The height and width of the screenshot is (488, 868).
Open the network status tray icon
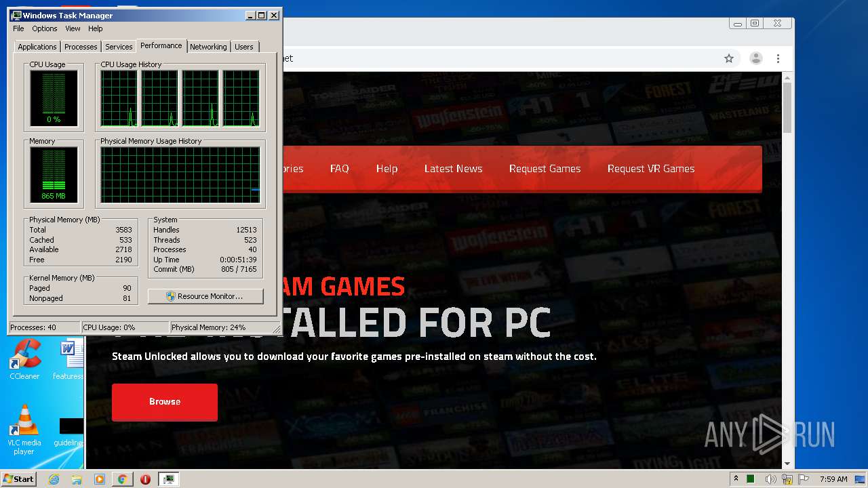point(787,479)
